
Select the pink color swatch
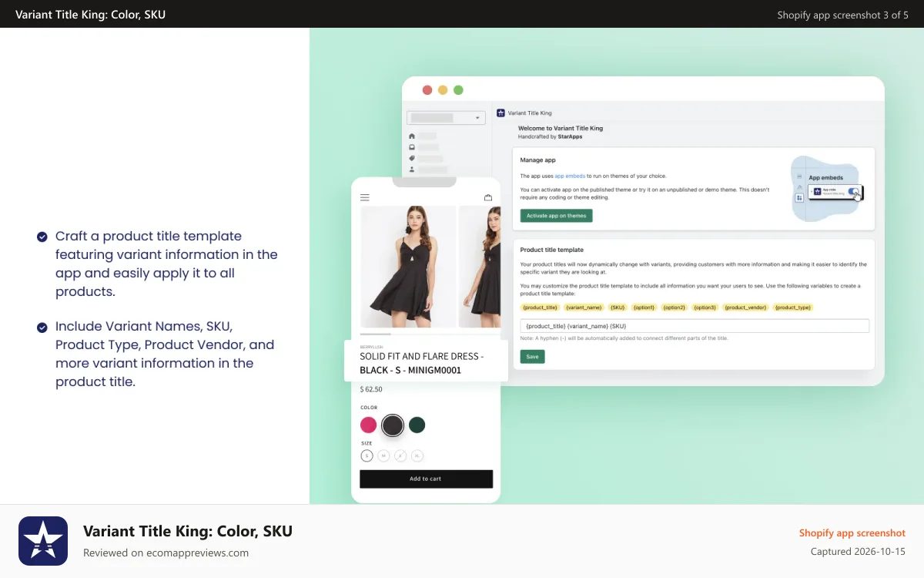(369, 425)
